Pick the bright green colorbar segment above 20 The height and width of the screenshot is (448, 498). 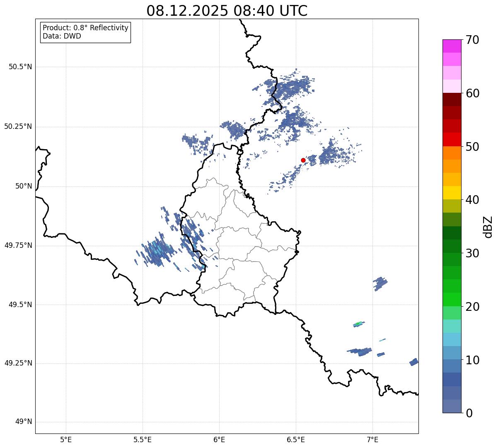[x=452, y=300]
